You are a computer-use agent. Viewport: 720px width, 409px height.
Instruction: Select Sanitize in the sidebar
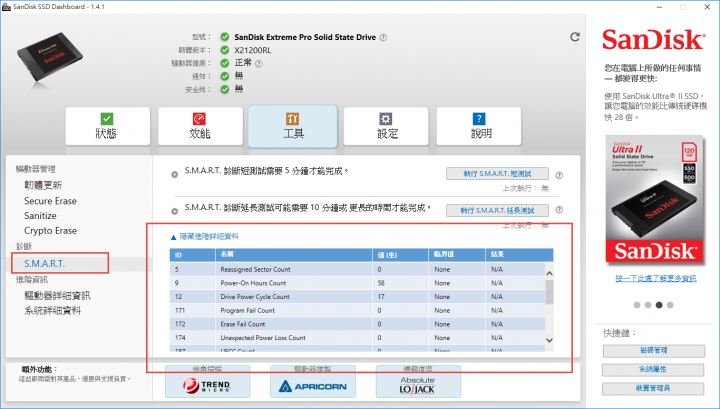coord(40,216)
